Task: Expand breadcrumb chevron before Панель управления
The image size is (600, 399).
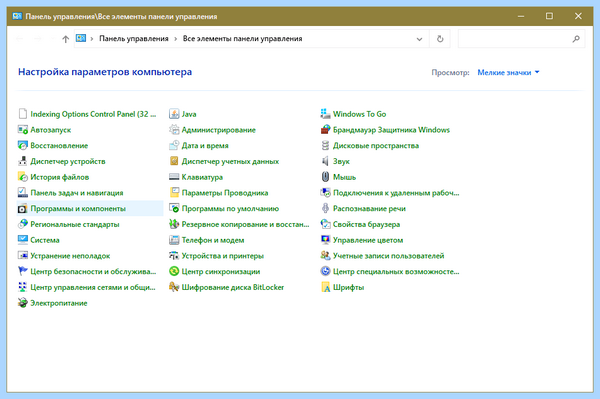Action: pos(92,39)
